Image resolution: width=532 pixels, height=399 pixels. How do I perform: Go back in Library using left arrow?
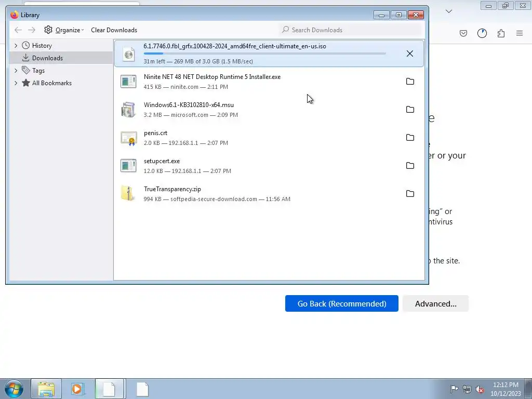coord(18,30)
